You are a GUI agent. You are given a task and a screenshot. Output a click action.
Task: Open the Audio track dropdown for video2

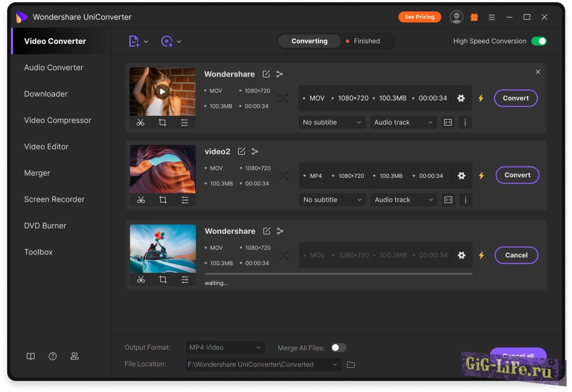pos(403,200)
